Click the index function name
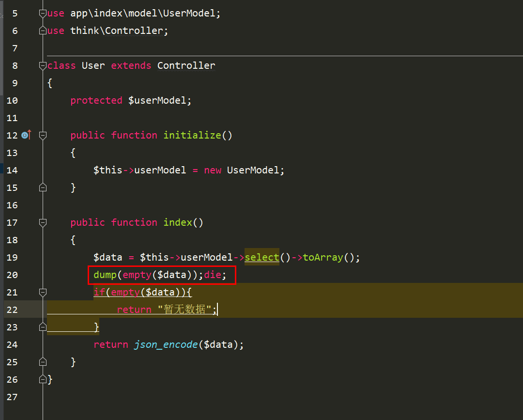The width and height of the screenshot is (523, 420). [178, 222]
